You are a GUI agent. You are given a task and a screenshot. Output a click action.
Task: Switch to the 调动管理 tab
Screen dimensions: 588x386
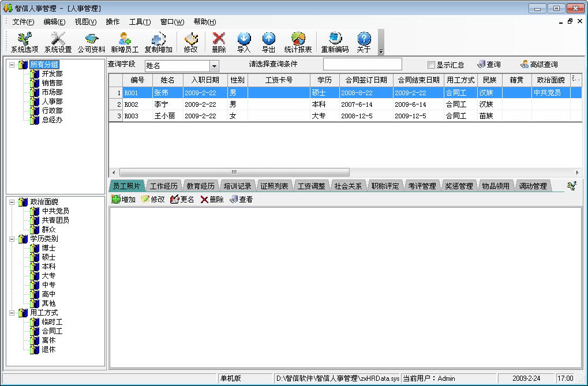533,186
